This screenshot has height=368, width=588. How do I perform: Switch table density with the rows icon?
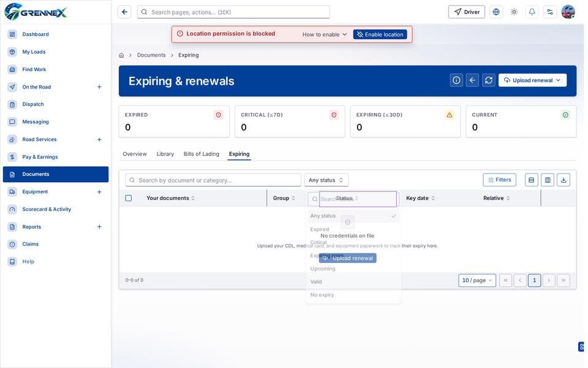point(532,180)
